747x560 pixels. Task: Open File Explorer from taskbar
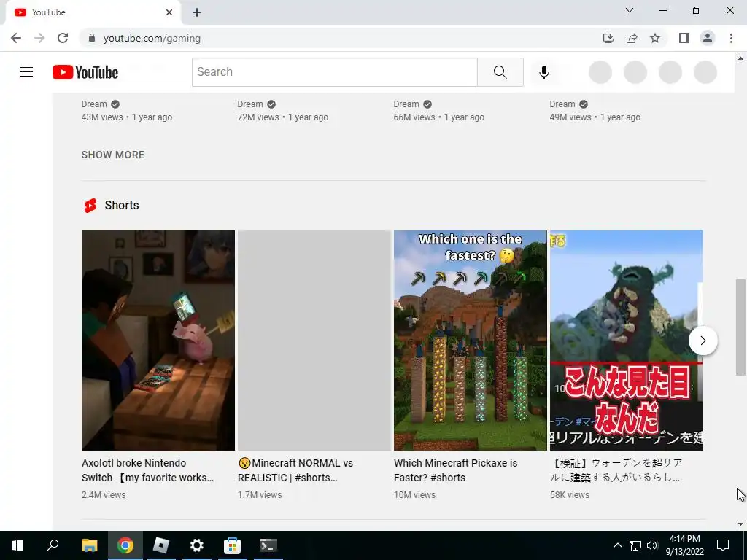[89, 545]
